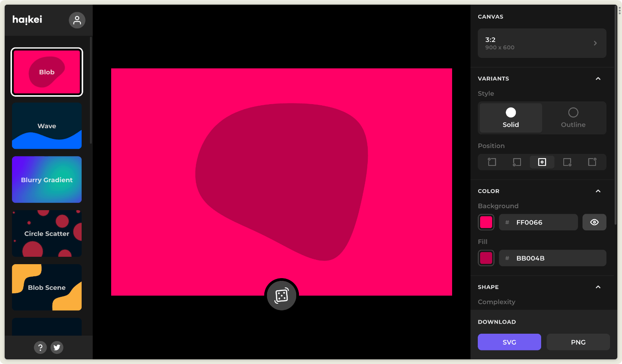Toggle background visibility eye icon

[x=594, y=222]
